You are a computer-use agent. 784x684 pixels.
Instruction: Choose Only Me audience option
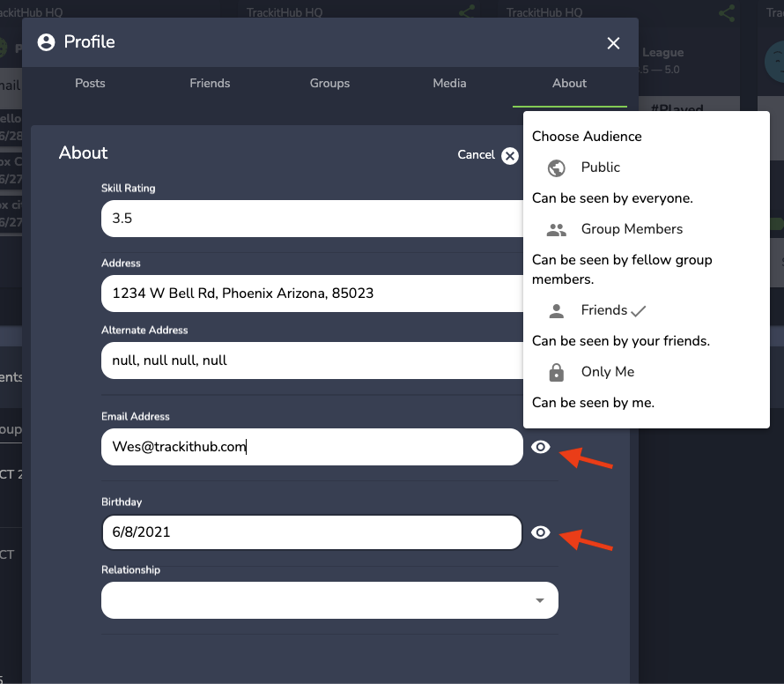[x=607, y=372]
